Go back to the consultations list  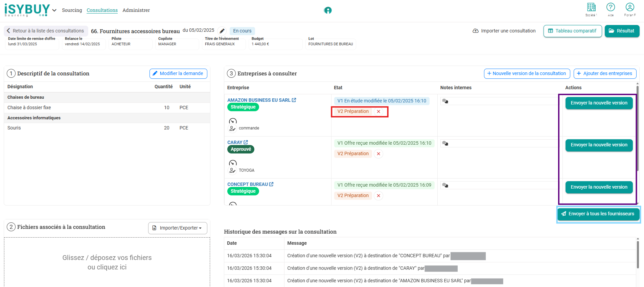(x=46, y=31)
